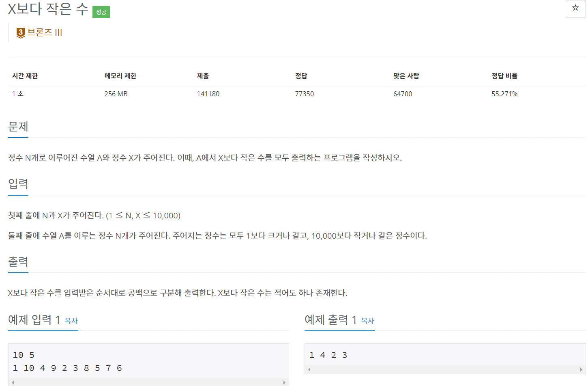Click the '문제' section heading

coord(18,127)
